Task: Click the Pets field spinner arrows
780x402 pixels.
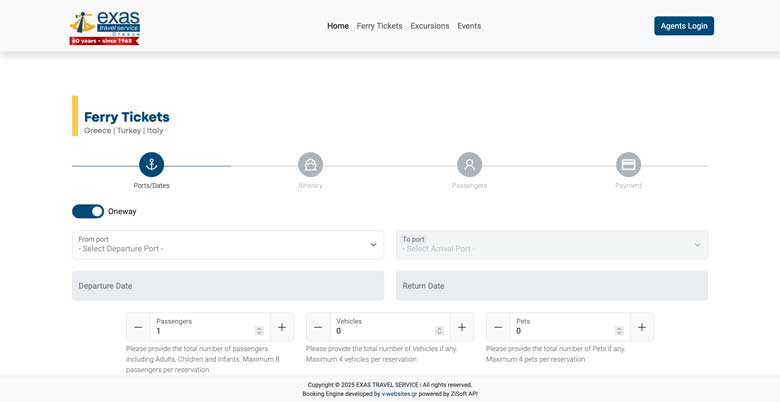Action: click(x=619, y=331)
